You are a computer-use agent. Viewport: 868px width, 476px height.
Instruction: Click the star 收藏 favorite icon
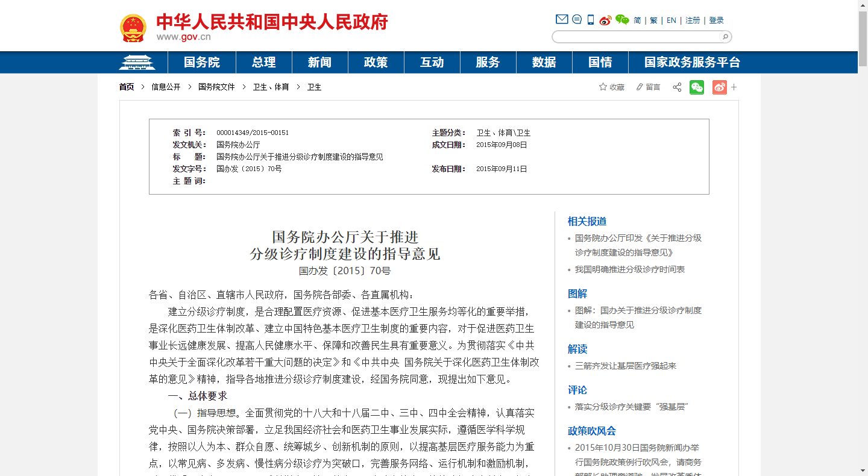point(603,87)
